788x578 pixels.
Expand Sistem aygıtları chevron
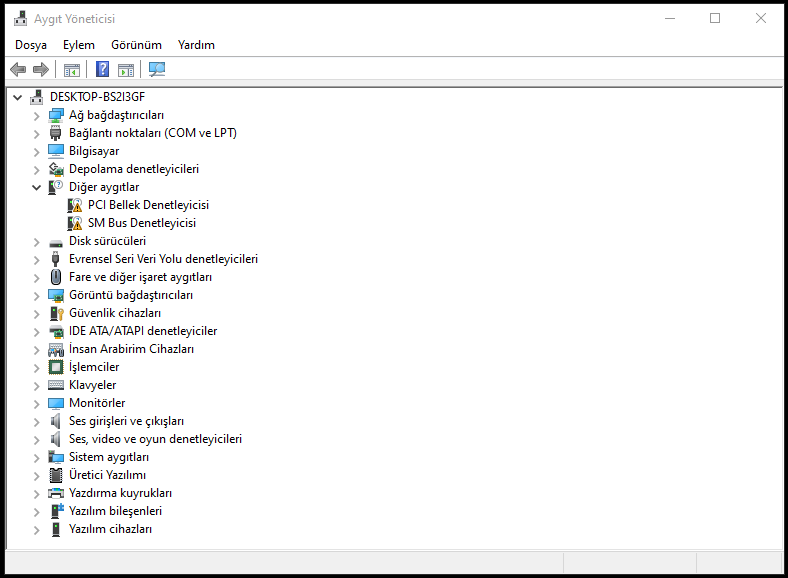coord(36,458)
